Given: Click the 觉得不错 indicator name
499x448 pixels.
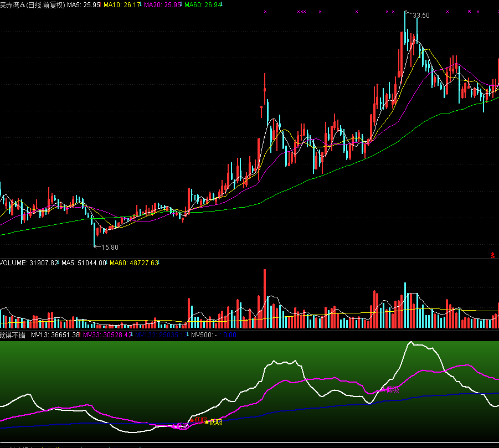Looking at the screenshot, I should tap(13, 334).
